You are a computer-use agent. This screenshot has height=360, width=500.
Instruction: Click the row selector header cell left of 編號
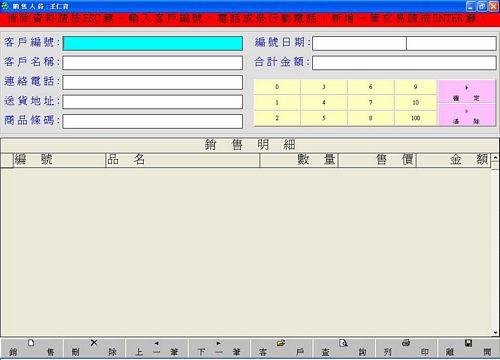(x=7, y=160)
